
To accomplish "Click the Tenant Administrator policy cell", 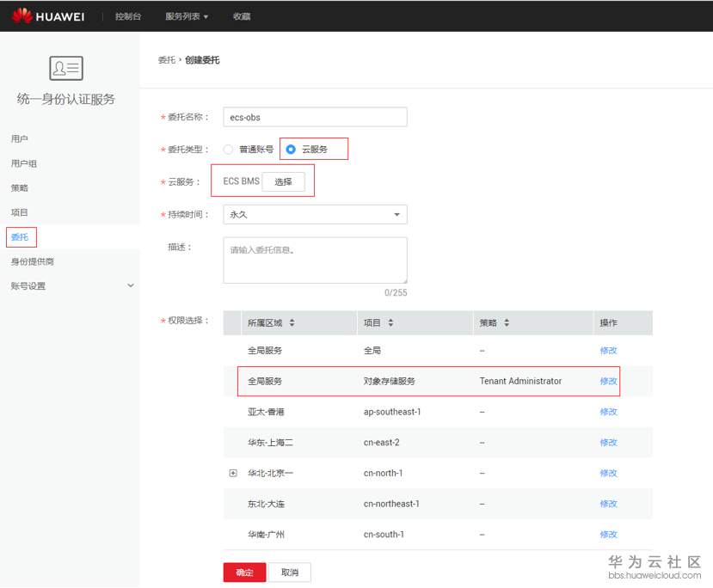I will tap(520, 381).
